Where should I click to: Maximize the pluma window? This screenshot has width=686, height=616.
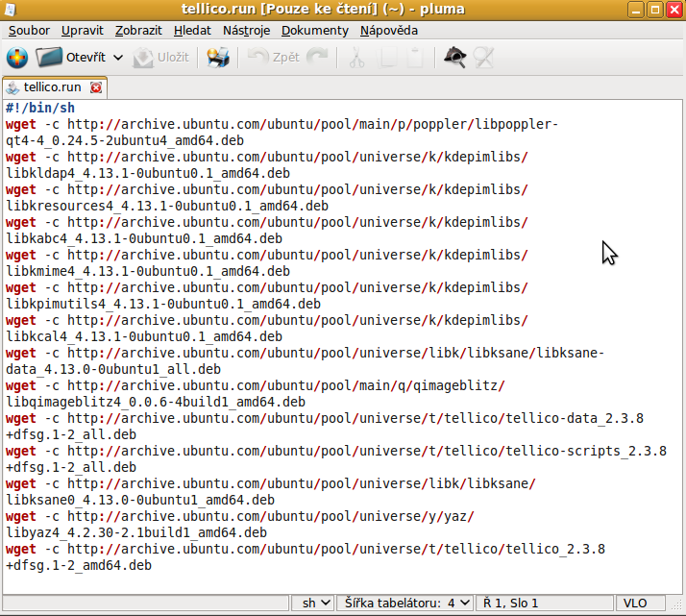click(655, 10)
